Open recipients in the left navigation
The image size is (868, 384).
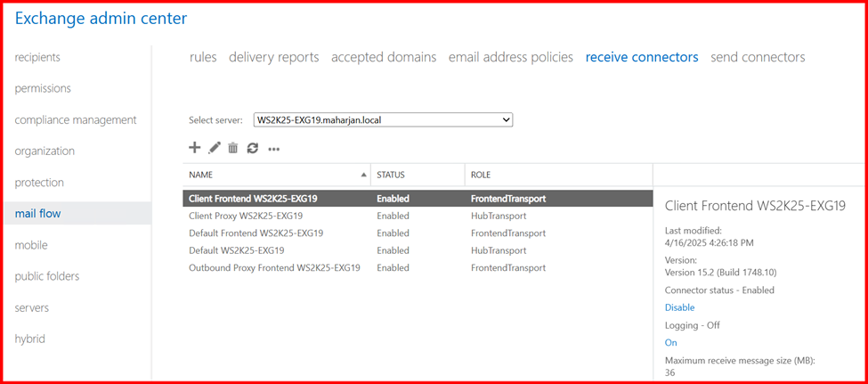pos(37,57)
